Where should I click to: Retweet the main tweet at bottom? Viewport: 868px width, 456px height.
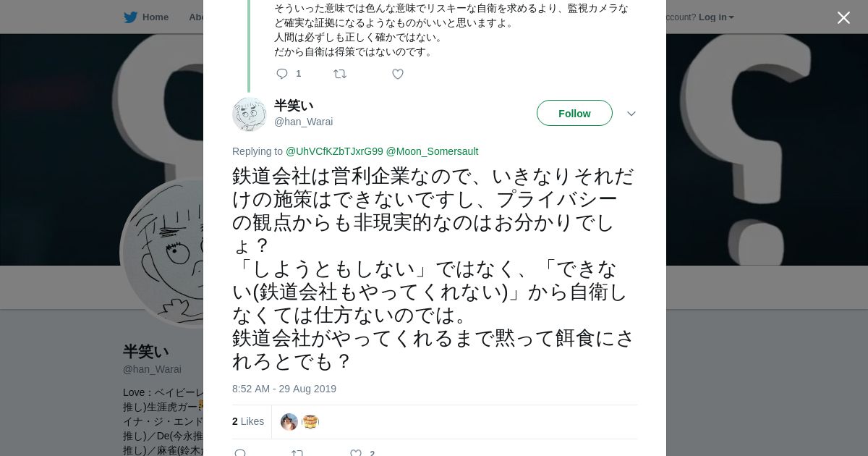(x=297, y=453)
